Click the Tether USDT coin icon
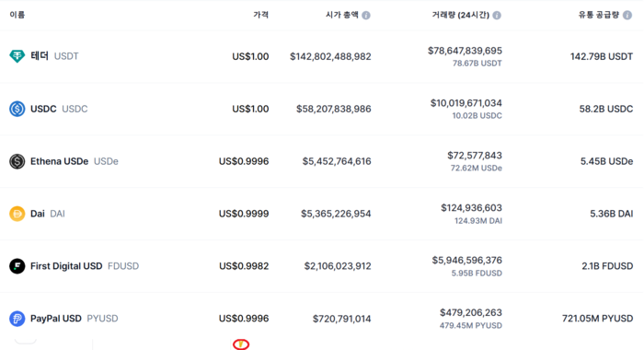Screen dimensions: 644x350 pos(17,56)
